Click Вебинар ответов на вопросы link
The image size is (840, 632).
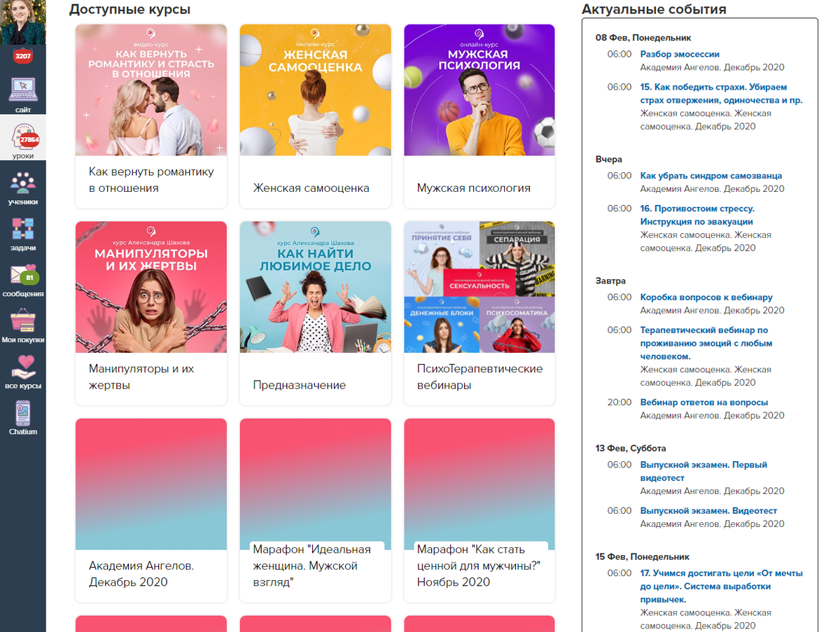(703, 402)
